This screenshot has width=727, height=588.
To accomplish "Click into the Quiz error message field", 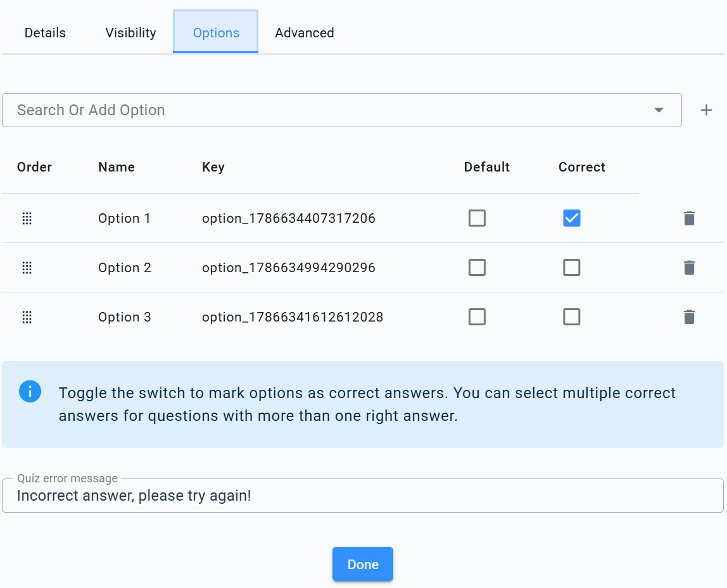I will pyautogui.click(x=363, y=496).
